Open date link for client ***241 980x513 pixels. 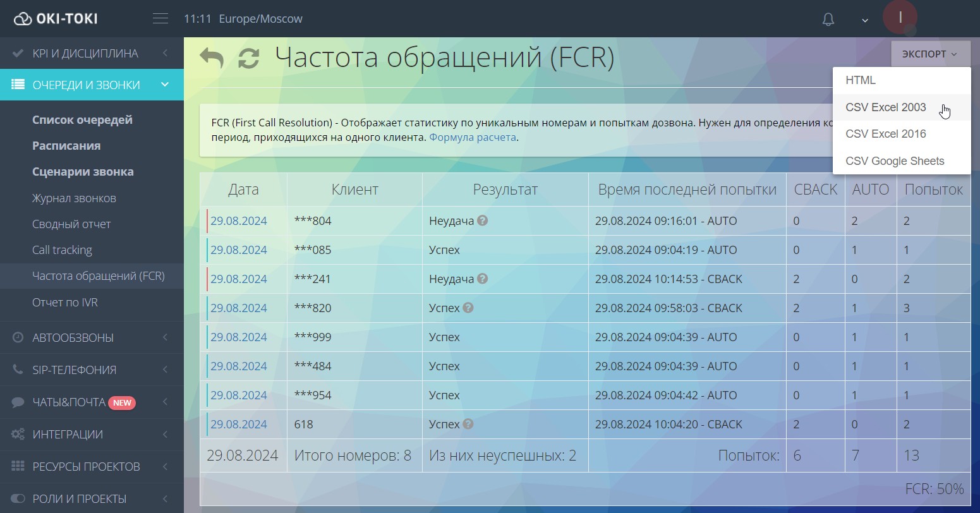[239, 279]
